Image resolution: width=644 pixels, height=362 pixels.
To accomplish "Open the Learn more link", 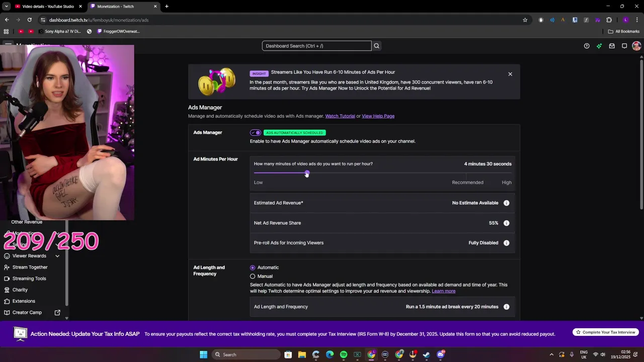I will click(x=443, y=291).
